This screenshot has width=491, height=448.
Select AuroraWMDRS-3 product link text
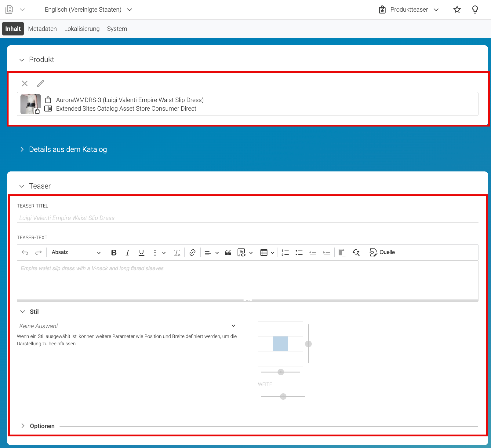coord(130,100)
